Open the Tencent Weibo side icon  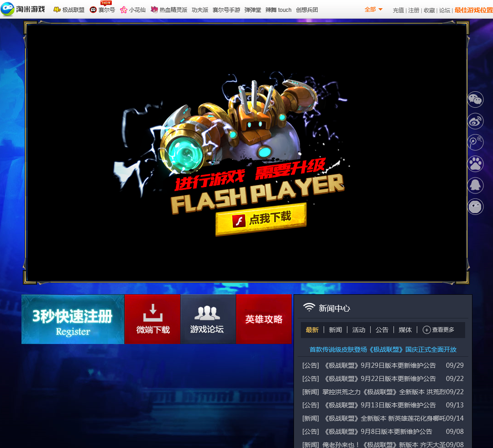475,142
